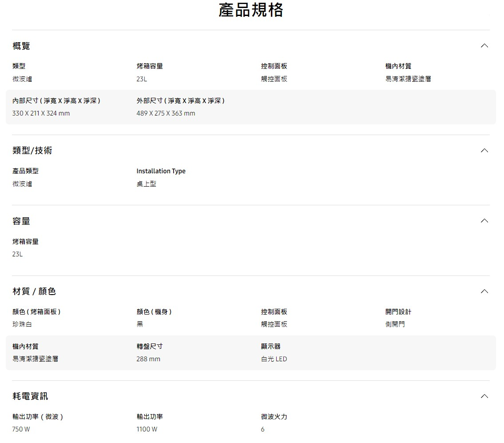
Task: Click the inner dimension value 330 X 211 X 324 mm
Action: tap(41, 113)
